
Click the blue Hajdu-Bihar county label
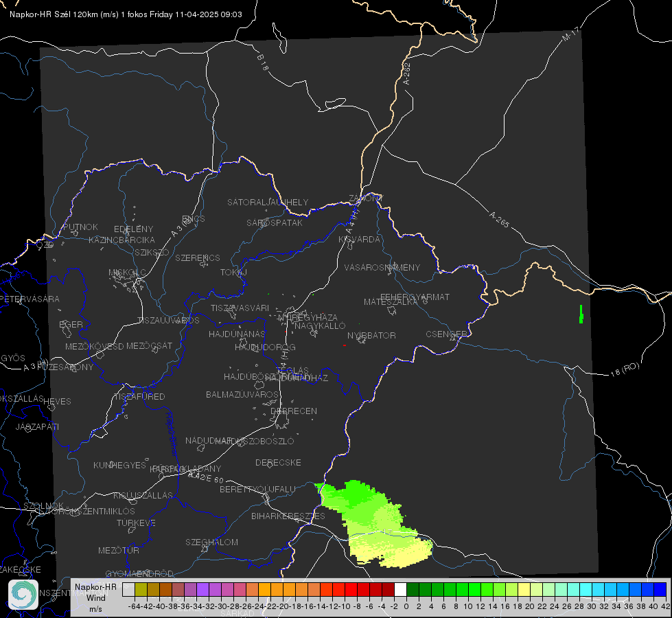click(x=171, y=435)
